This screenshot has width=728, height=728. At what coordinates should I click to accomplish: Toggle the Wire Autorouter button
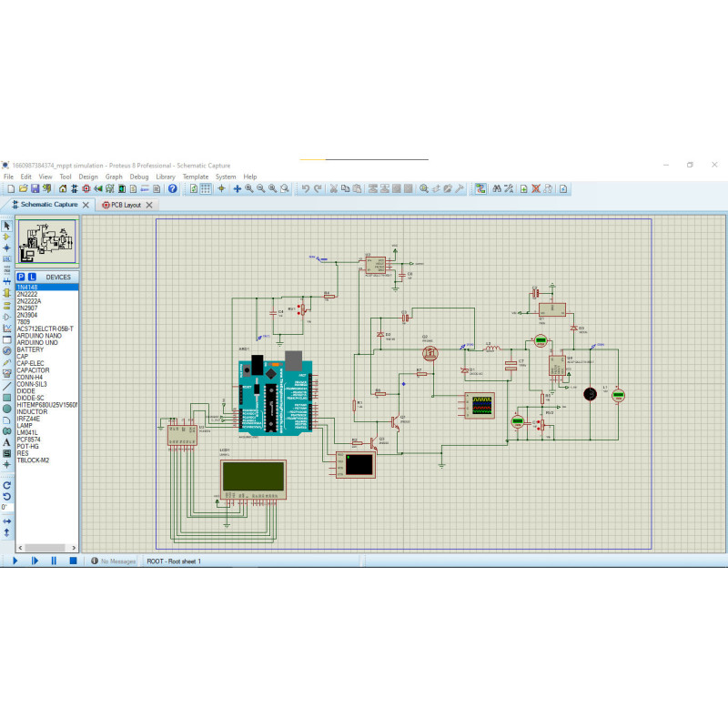[x=480, y=188]
